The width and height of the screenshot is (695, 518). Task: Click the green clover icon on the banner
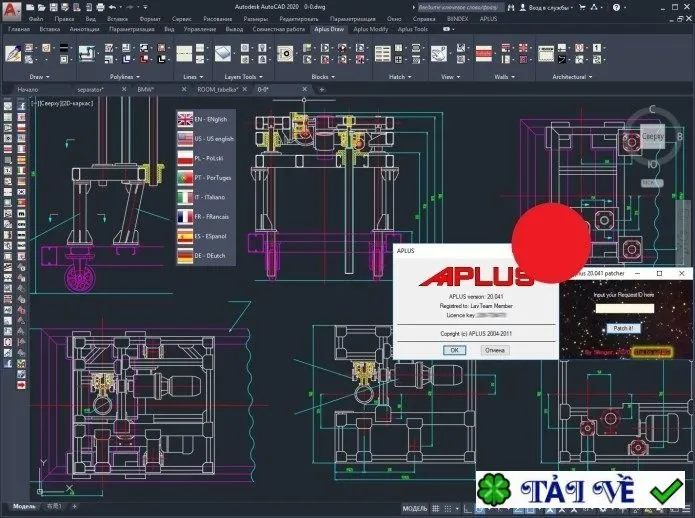pyautogui.click(x=494, y=490)
